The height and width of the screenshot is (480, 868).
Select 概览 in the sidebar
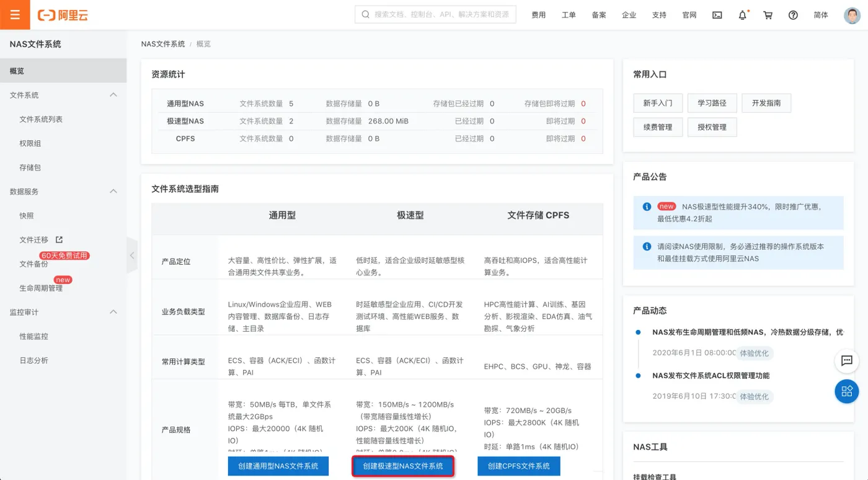(63, 71)
